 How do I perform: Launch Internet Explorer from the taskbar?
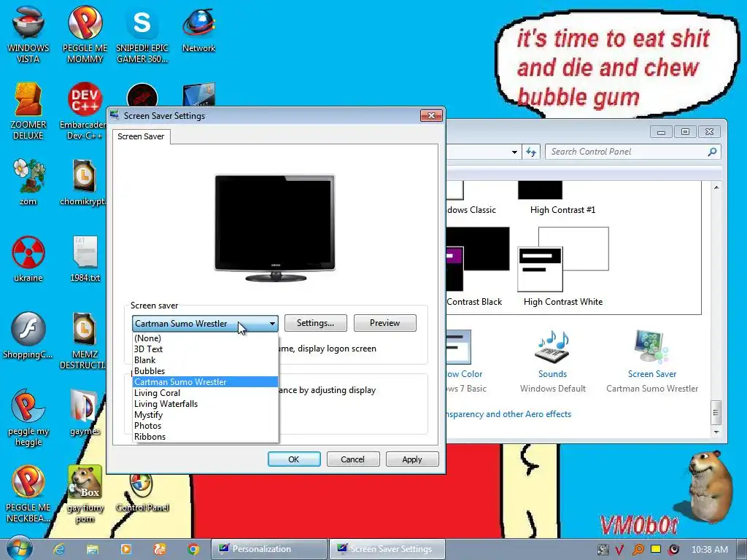click(x=58, y=549)
